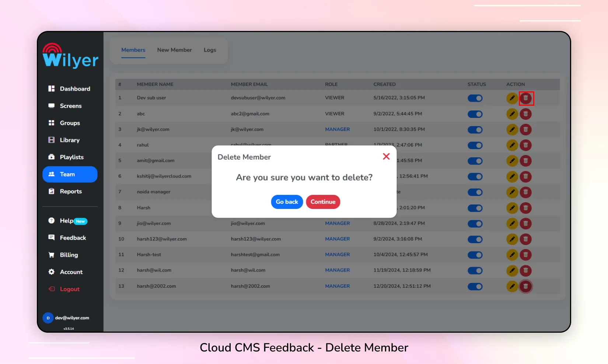608x364 pixels.
Task: Open Groups in the sidebar
Action: coord(70,123)
